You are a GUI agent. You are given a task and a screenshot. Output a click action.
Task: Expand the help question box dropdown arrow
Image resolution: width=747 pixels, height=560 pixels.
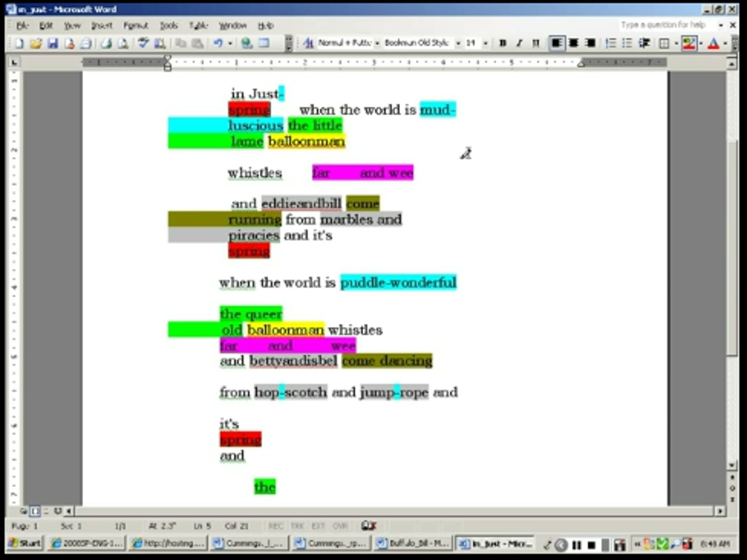[x=721, y=25]
